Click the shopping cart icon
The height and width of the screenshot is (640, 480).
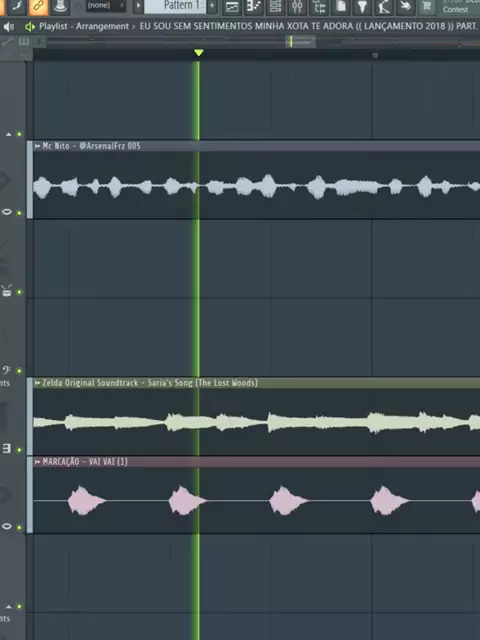(x=427, y=6)
